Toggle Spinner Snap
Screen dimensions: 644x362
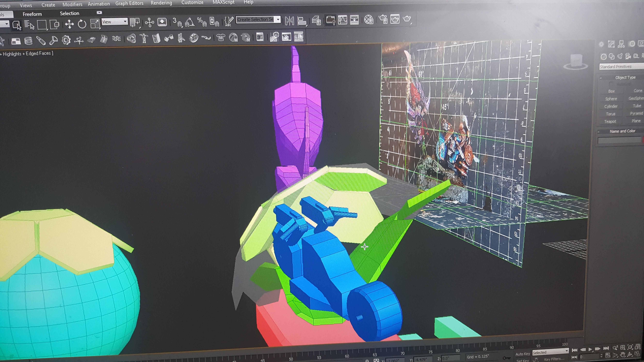click(214, 21)
